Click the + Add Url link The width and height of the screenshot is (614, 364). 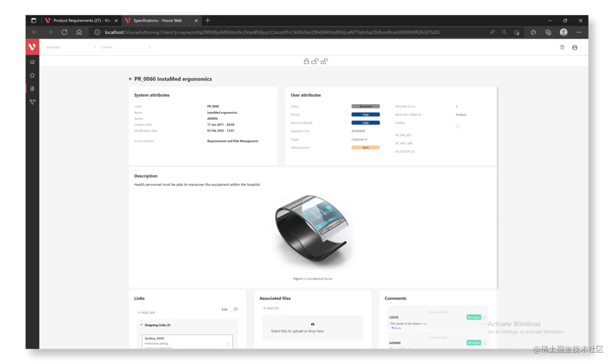271,308
